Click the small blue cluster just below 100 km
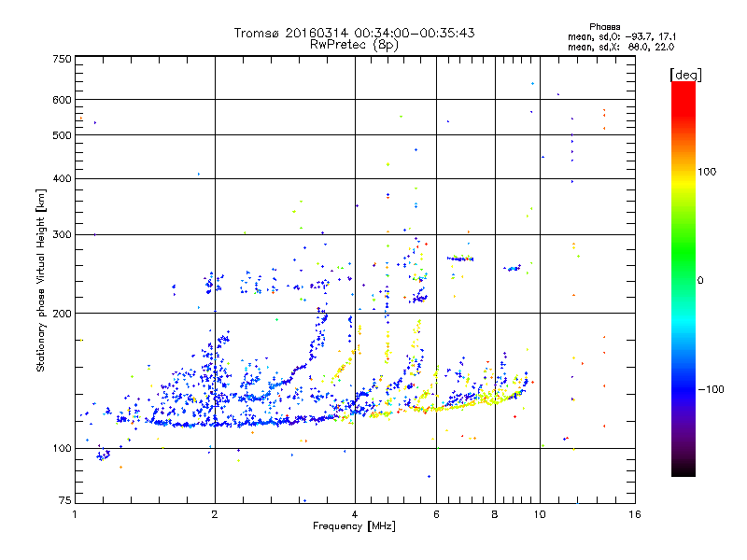 coord(104,455)
